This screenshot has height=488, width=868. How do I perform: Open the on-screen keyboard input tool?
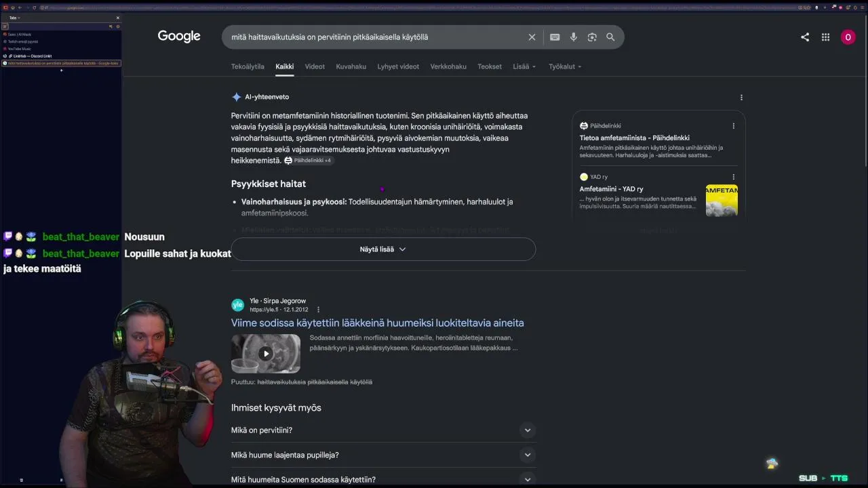click(555, 37)
